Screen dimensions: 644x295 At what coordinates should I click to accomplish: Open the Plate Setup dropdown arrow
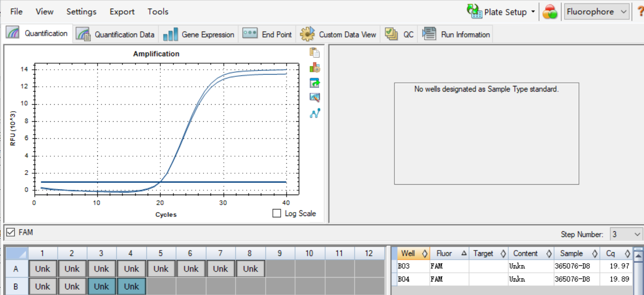click(x=533, y=12)
